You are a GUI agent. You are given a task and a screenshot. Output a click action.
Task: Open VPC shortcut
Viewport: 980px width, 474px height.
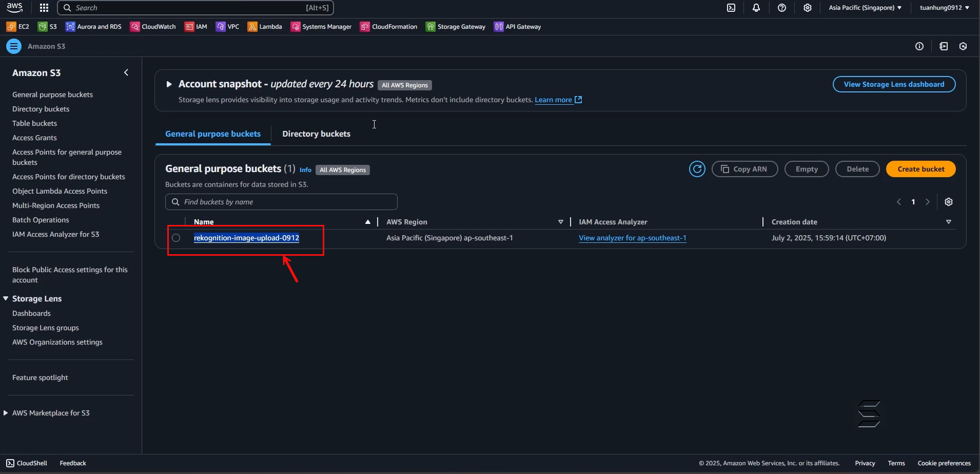(x=228, y=27)
